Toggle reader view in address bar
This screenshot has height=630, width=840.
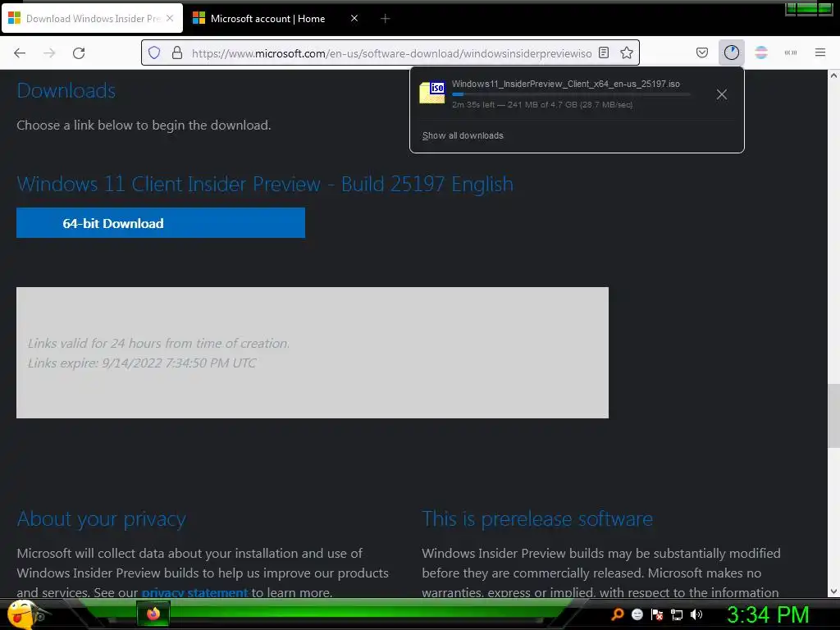coord(604,52)
